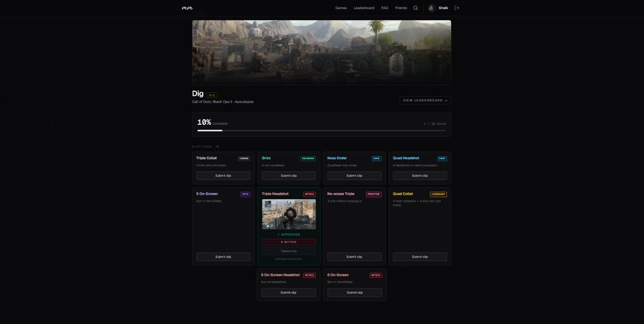Click the Triple Headshot card title
The height and width of the screenshot is (324, 644).
(275, 194)
